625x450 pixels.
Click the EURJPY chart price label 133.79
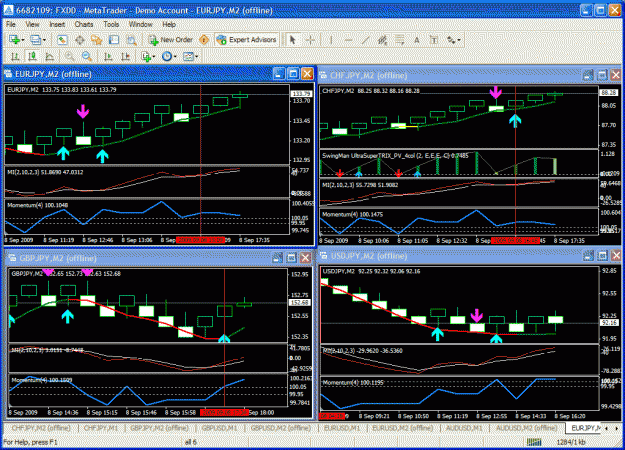pyautogui.click(x=302, y=94)
